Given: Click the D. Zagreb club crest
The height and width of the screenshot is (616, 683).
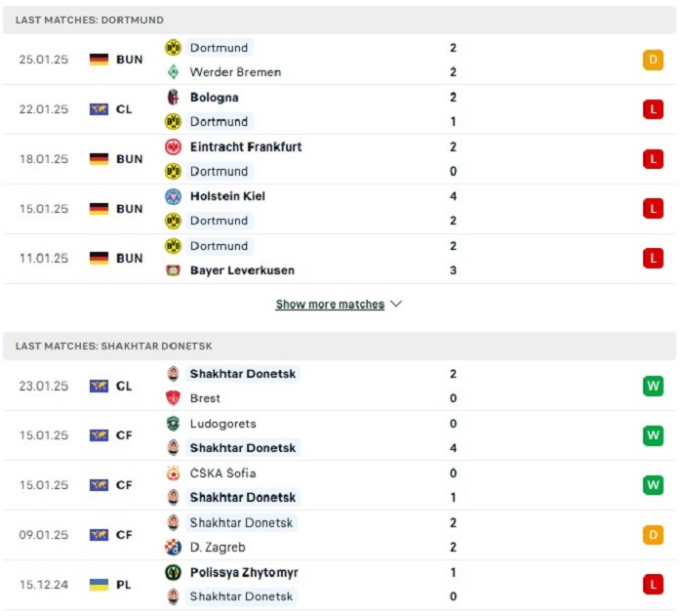Looking at the screenshot, I should (173, 547).
